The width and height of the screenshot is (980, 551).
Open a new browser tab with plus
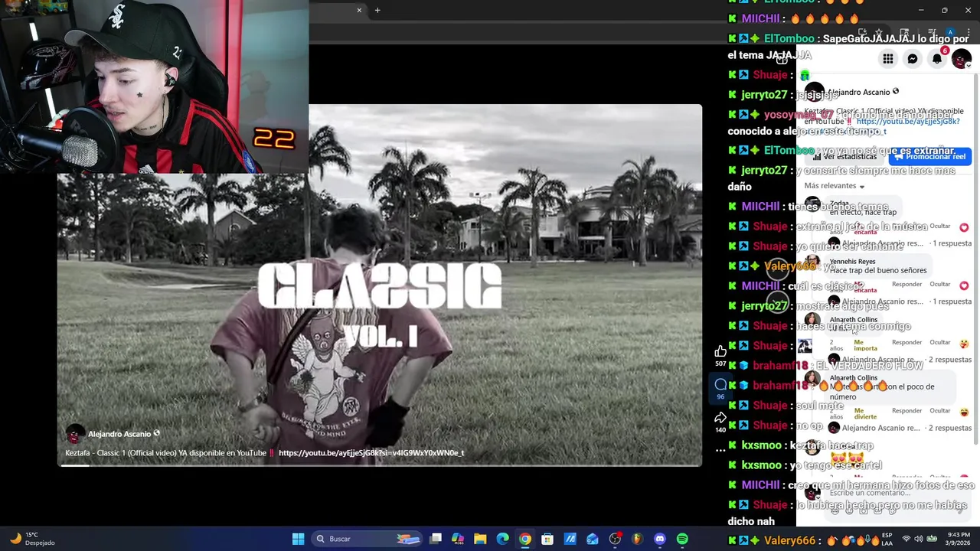[377, 10]
